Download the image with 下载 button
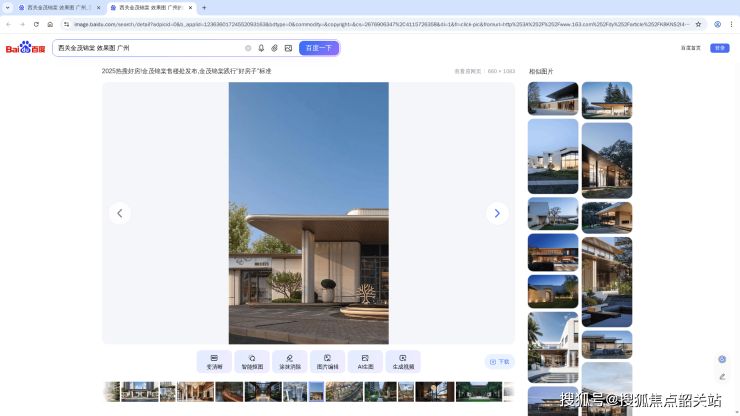 (500, 362)
